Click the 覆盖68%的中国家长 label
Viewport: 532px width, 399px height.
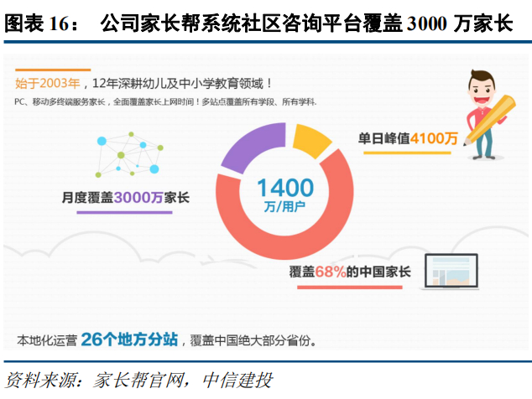coord(350,272)
